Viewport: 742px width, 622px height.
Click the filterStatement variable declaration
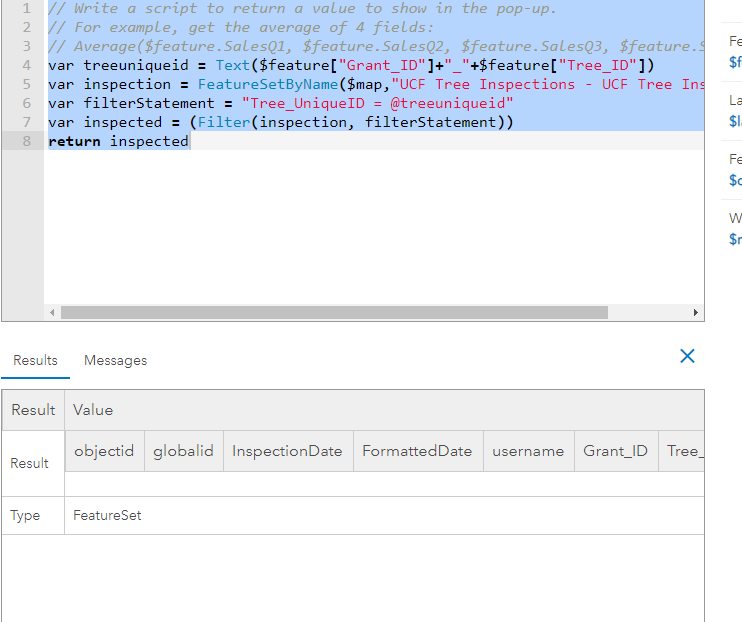(x=149, y=103)
